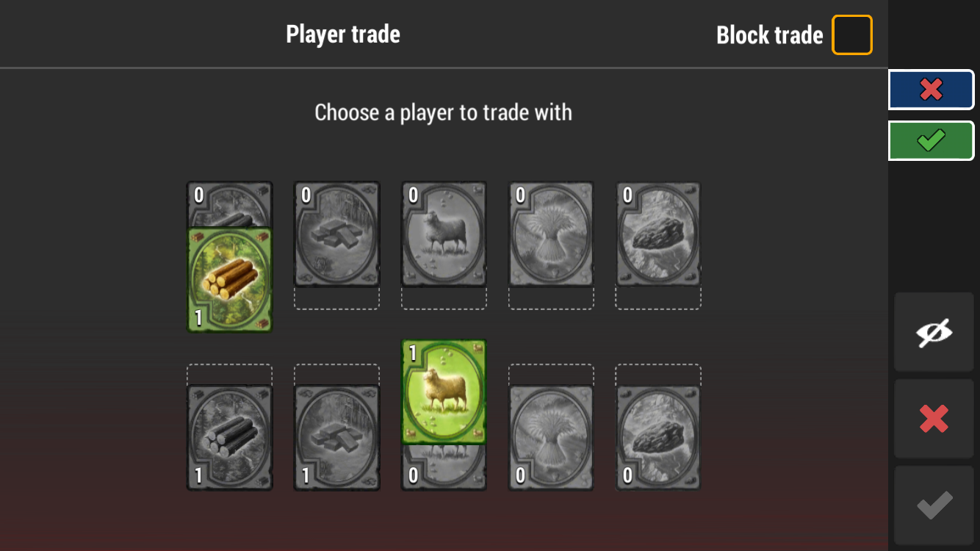Image resolution: width=980 pixels, height=551 pixels.
Task: Confirm trade with grey checkmark button
Action: click(x=934, y=505)
